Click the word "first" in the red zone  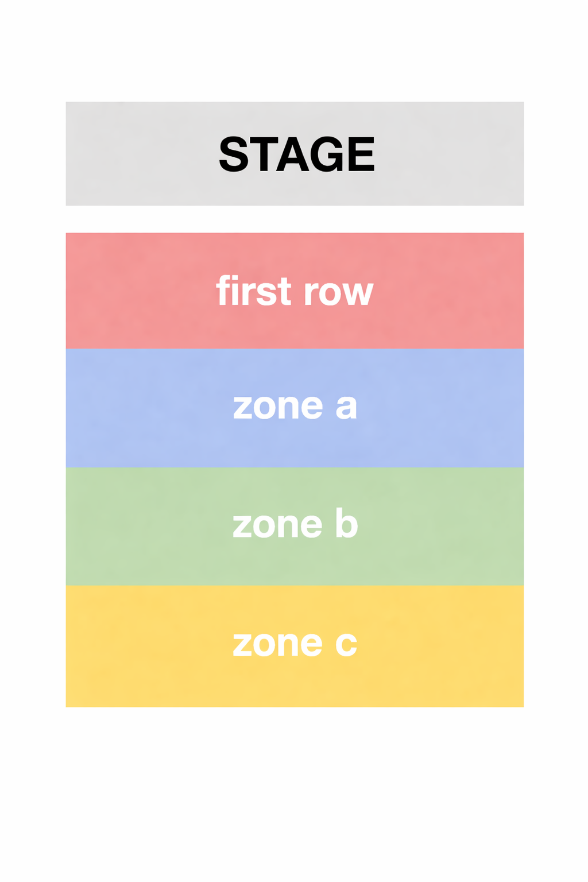click(253, 291)
